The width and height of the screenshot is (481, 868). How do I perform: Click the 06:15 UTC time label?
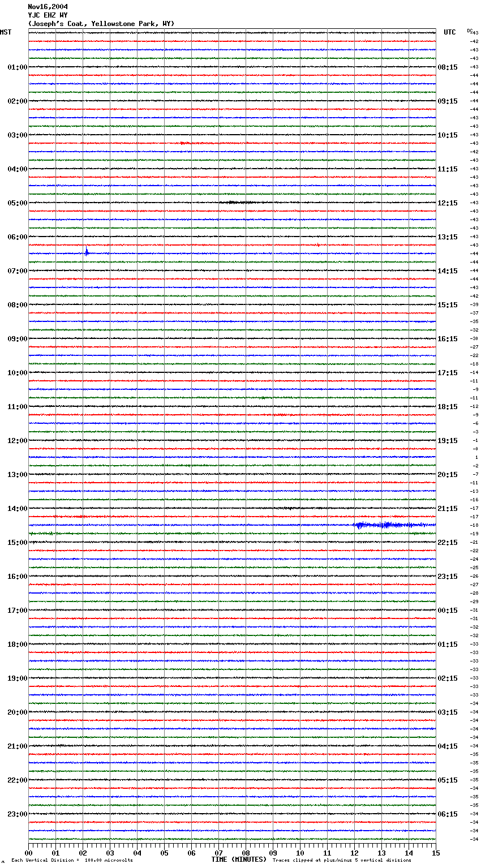(448, 814)
